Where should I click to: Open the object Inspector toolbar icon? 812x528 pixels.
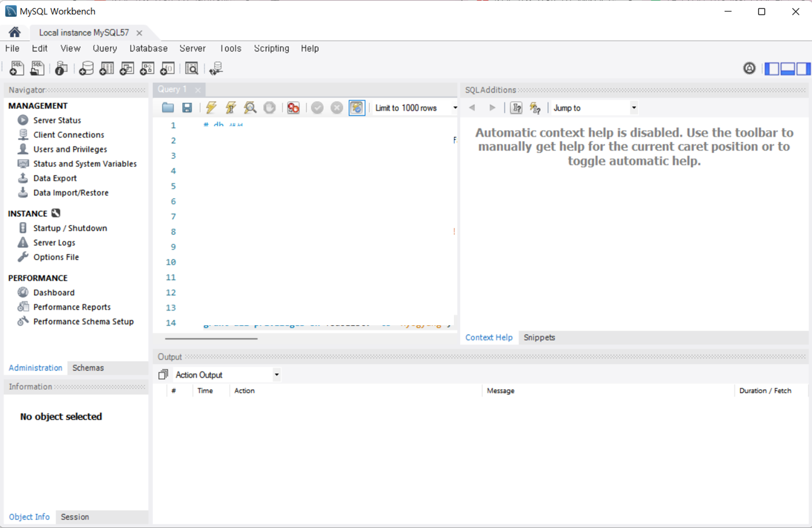pyautogui.click(x=61, y=69)
